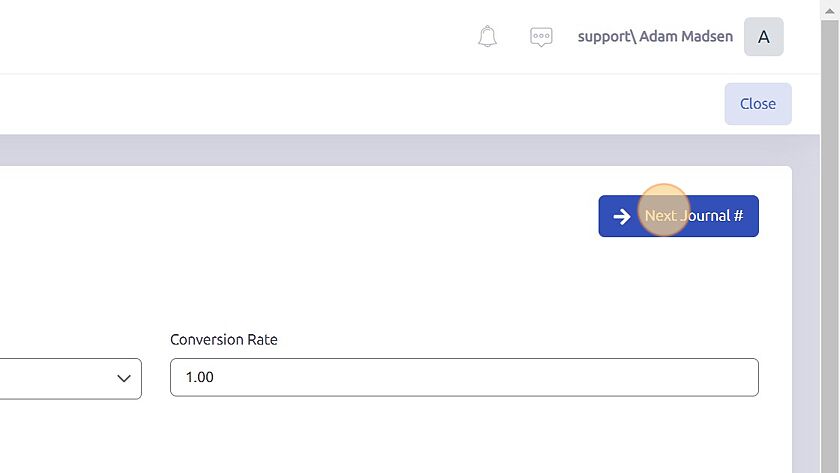Viewport: 840px width, 473px height.
Task: Click the Adam Madsen name text
Action: click(x=686, y=36)
